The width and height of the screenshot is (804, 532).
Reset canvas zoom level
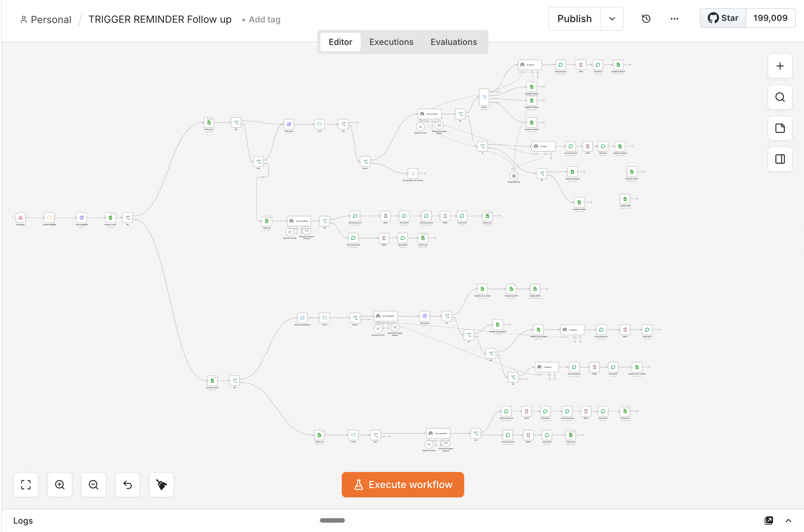128,485
